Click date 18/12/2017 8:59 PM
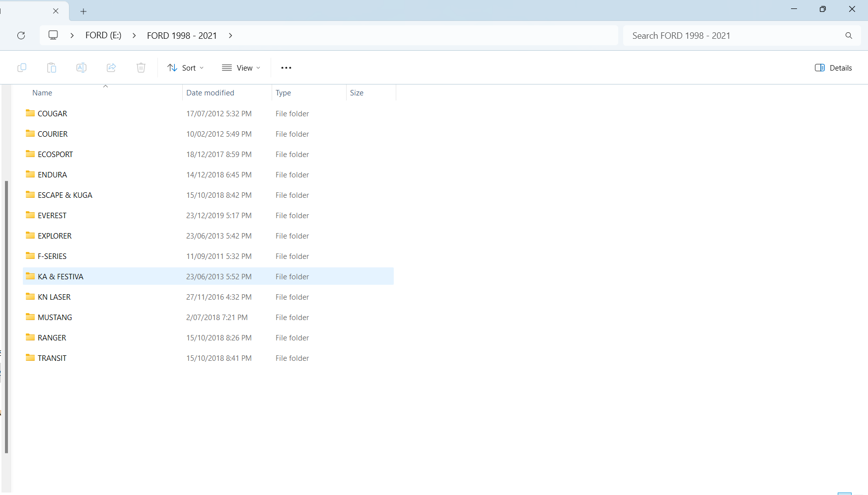 pyautogui.click(x=219, y=154)
